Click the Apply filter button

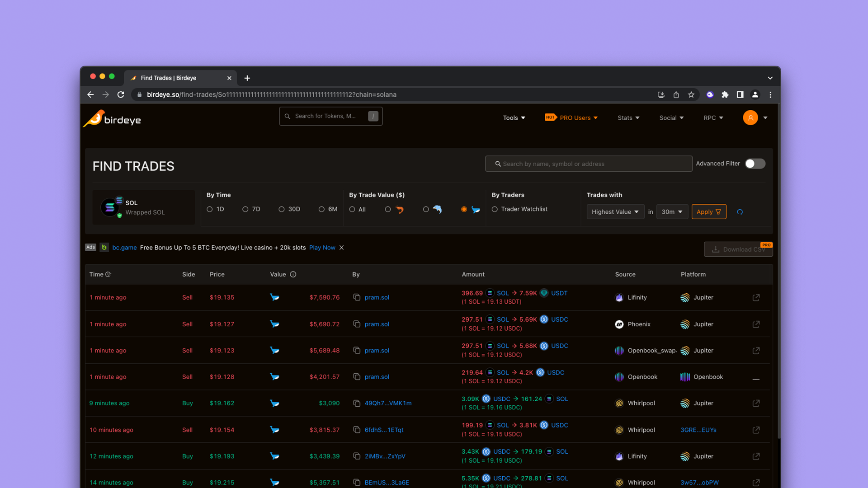click(708, 212)
